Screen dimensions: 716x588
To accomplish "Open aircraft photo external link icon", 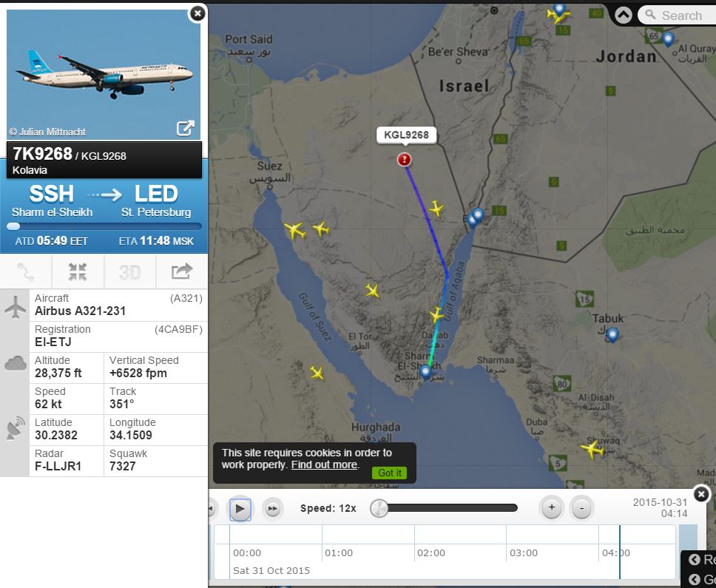I will coord(186,128).
